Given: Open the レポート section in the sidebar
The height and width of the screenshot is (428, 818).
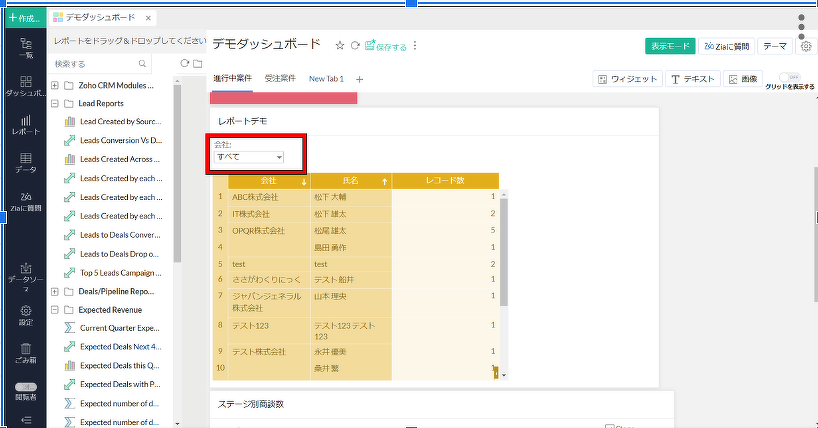Looking at the screenshot, I should (x=25, y=124).
